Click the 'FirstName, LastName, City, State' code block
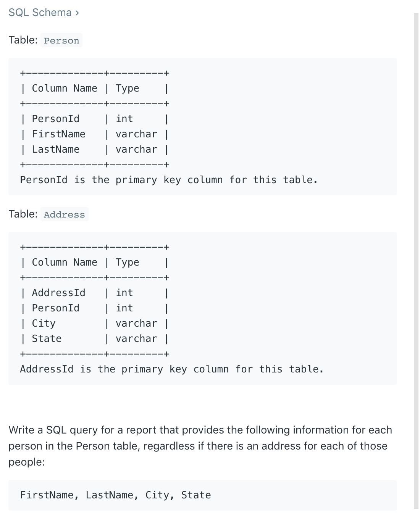The height and width of the screenshot is (519, 420). tap(203, 495)
